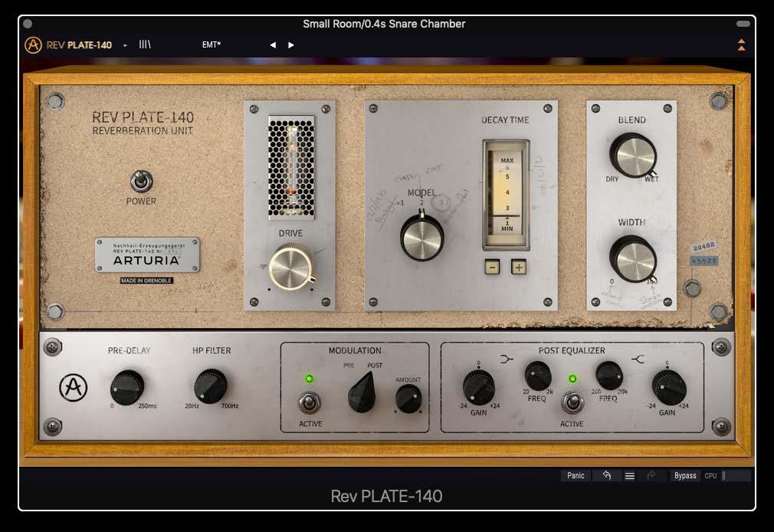Click the high shelf GAIN knob

[669, 387]
